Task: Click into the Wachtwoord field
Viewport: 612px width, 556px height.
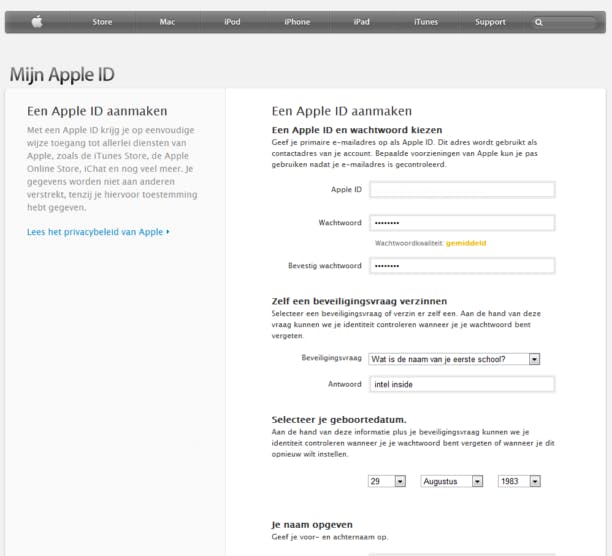Action: [x=462, y=223]
